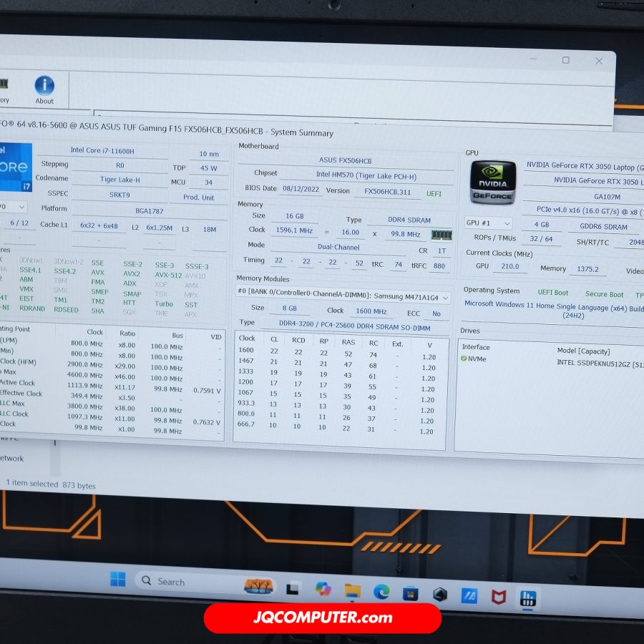644x644 pixels.
Task: Click the RDSEED feature flag
Action: click(x=66, y=309)
